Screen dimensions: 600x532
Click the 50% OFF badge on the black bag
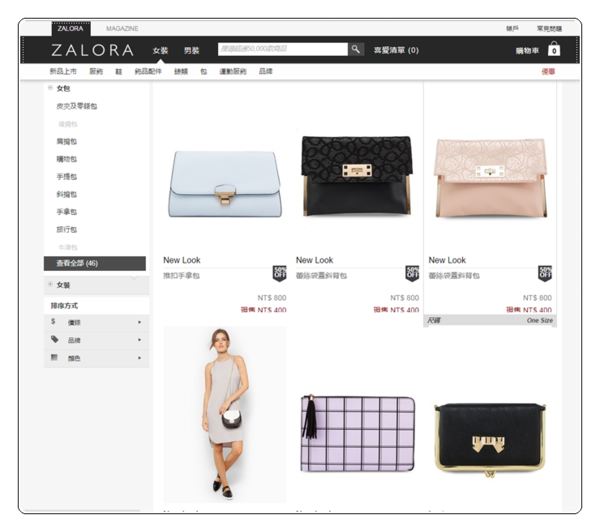(412, 273)
